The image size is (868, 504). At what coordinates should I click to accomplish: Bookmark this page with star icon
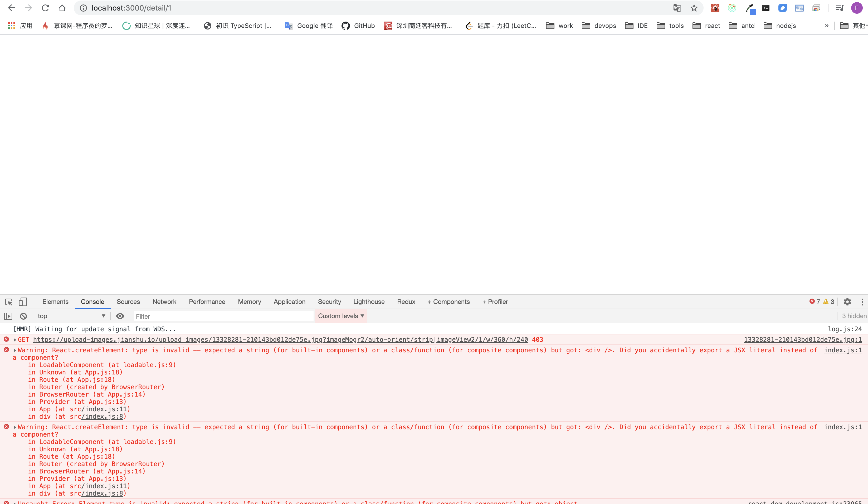click(x=694, y=8)
